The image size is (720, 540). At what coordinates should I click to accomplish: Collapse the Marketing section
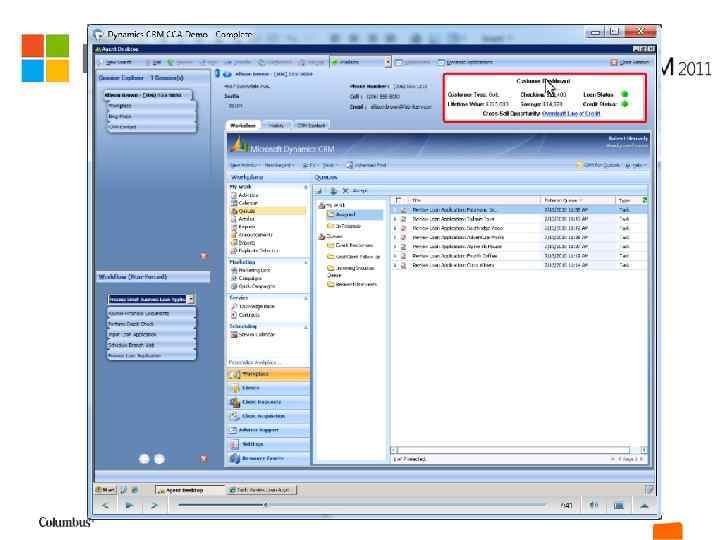305,262
